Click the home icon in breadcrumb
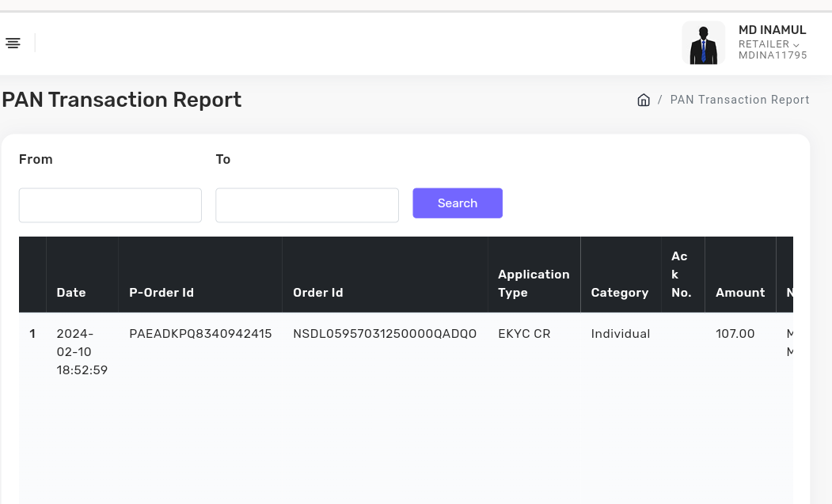The width and height of the screenshot is (832, 504). pyautogui.click(x=644, y=100)
